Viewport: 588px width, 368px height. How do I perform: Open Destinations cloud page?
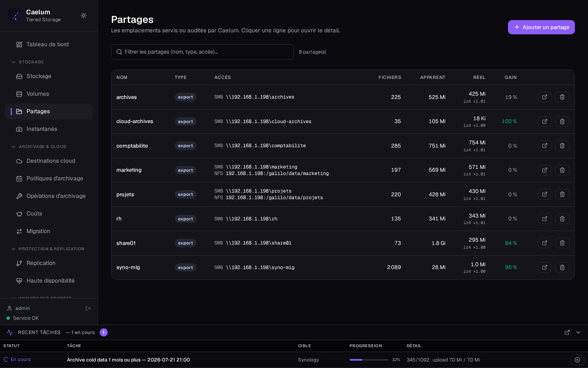49,161
